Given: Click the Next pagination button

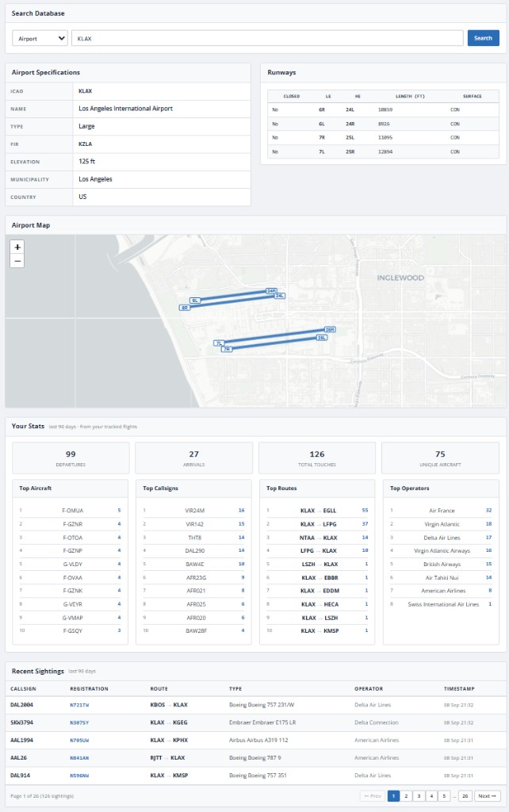Looking at the screenshot, I should [x=488, y=796].
